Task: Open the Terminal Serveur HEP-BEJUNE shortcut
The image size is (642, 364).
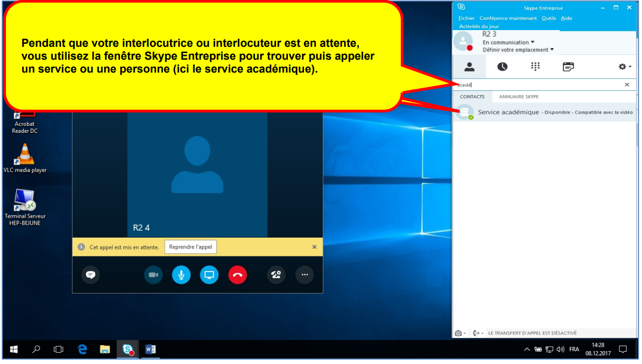Action: (x=25, y=208)
